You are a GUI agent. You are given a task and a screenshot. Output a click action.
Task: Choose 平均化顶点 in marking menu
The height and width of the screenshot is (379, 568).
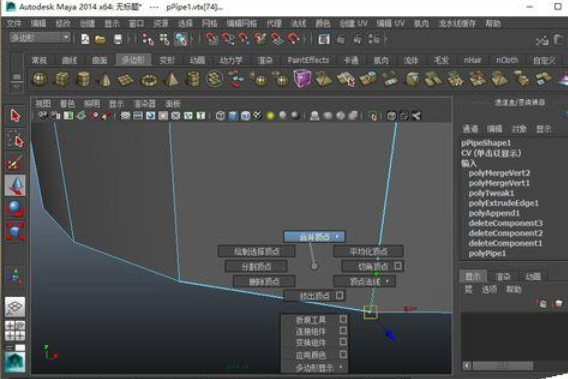368,251
